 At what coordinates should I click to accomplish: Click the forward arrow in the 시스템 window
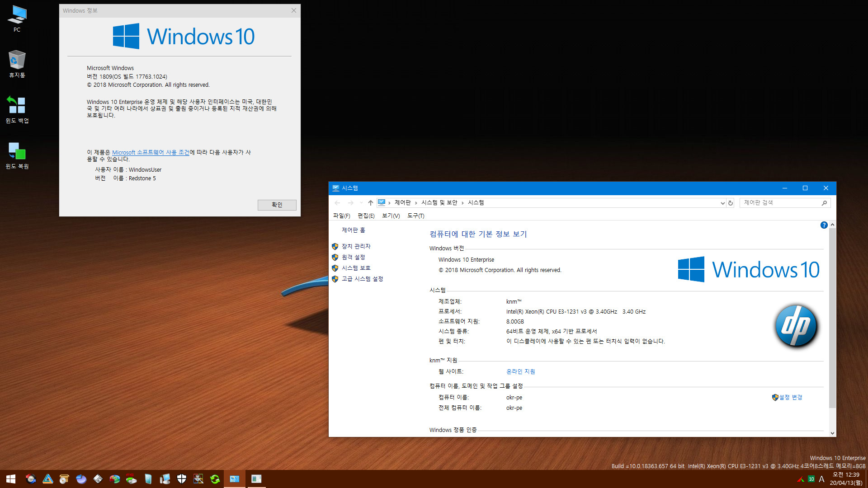pyautogui.click(x=350, y=203)
